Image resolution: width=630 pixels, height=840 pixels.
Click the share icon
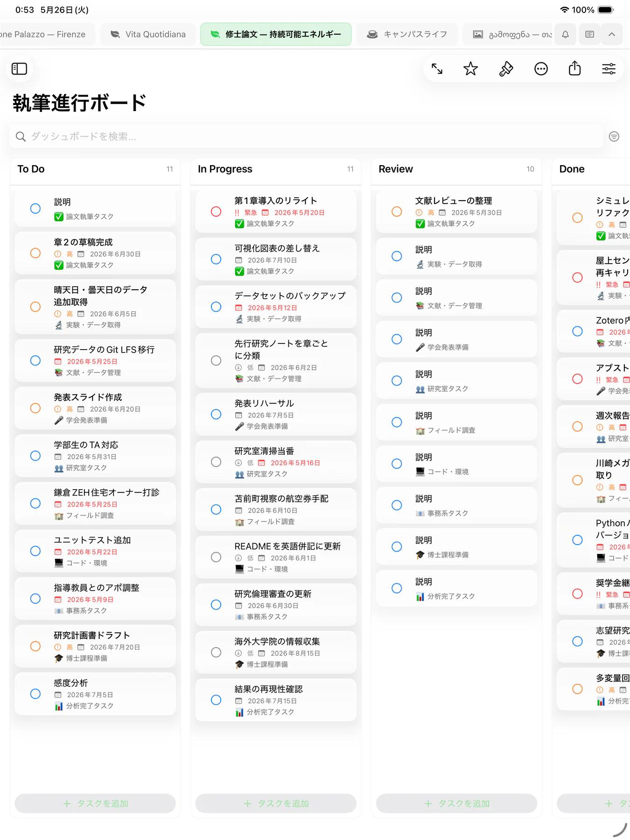tap(575, 69)
